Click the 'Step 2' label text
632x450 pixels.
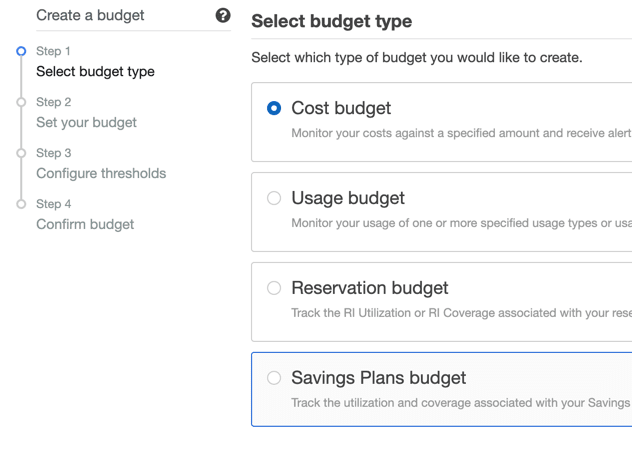[x=54, y=102]
